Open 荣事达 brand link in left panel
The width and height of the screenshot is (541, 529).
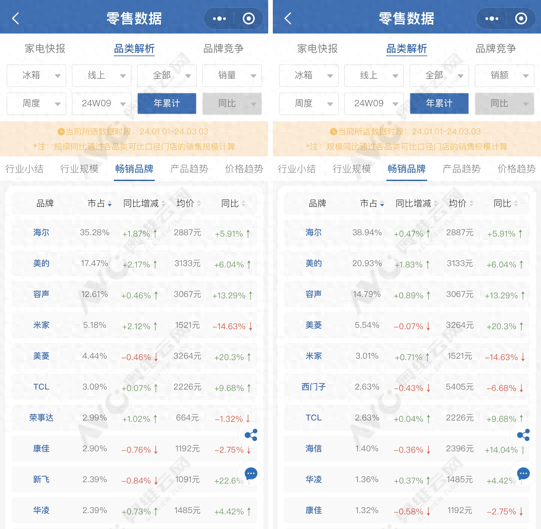pyautogui.click(x=41, y=418)
